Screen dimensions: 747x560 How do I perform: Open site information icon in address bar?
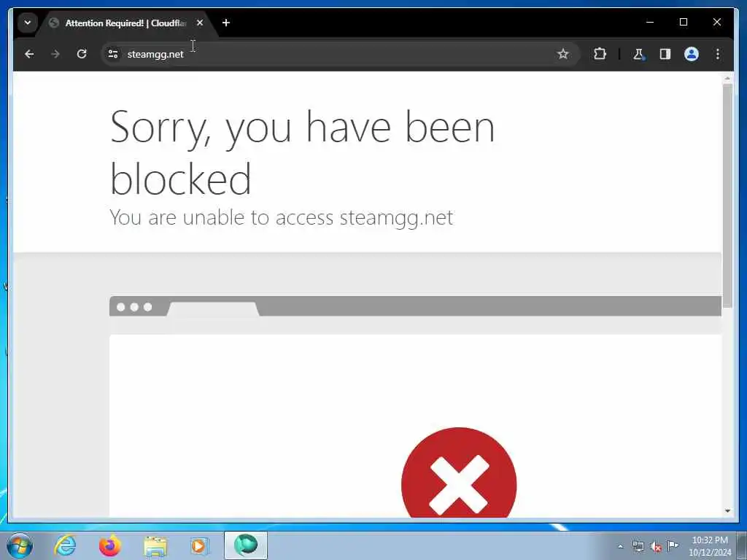[113, 54]
